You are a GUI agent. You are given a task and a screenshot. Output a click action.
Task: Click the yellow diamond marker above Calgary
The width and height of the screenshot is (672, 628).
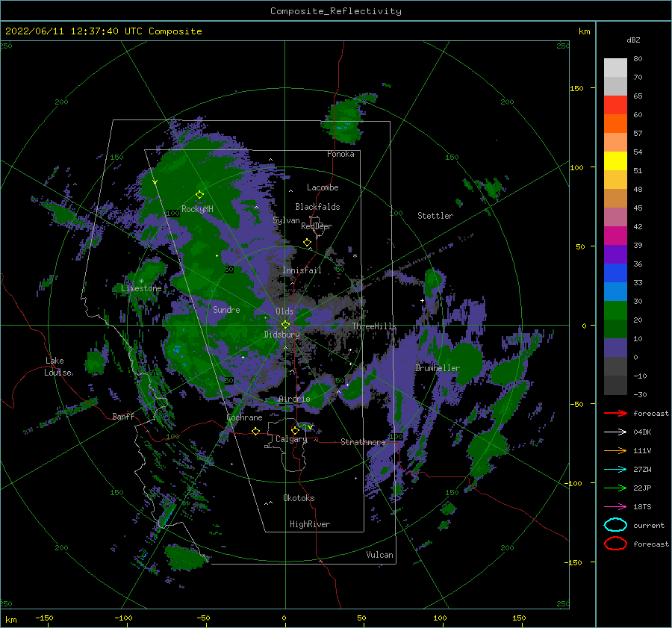point(295,430)
